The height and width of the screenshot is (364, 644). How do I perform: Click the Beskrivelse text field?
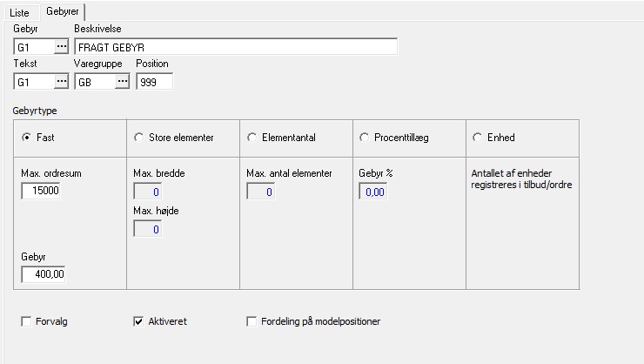pyautogui.click(x=235, y=47)
